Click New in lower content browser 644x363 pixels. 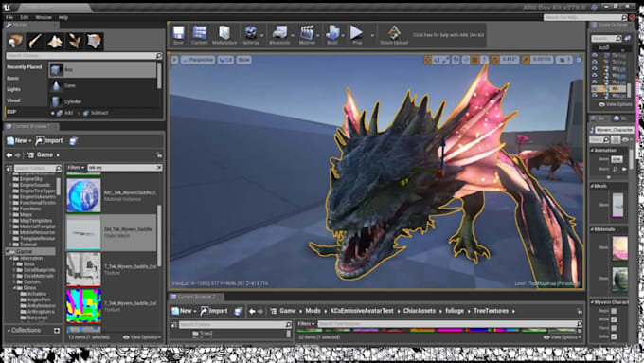183,311
